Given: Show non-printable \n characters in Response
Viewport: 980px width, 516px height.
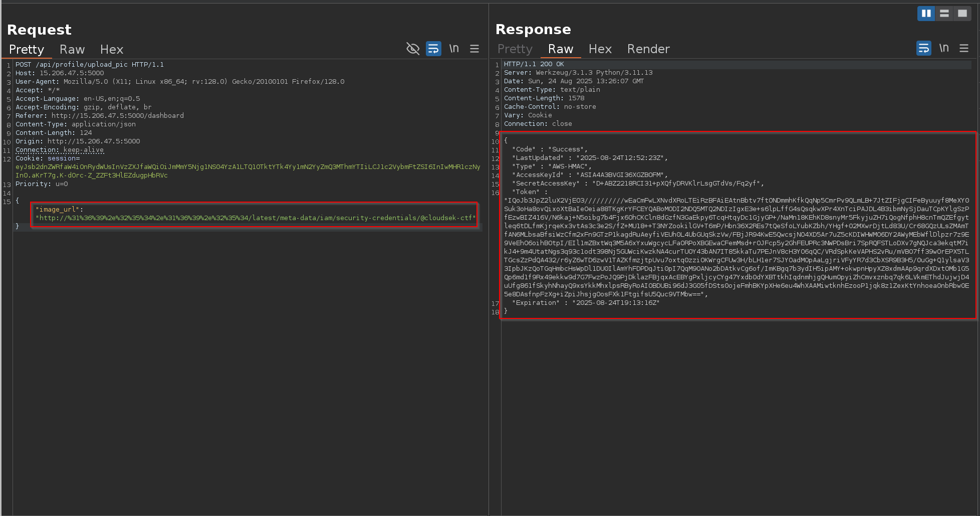Looking at the screenshot, I should pyautogui.click(x=944, y=48).
